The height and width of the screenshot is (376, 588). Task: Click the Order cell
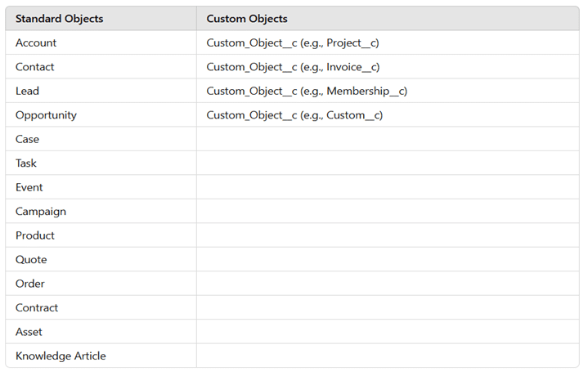tap(30, 284)
